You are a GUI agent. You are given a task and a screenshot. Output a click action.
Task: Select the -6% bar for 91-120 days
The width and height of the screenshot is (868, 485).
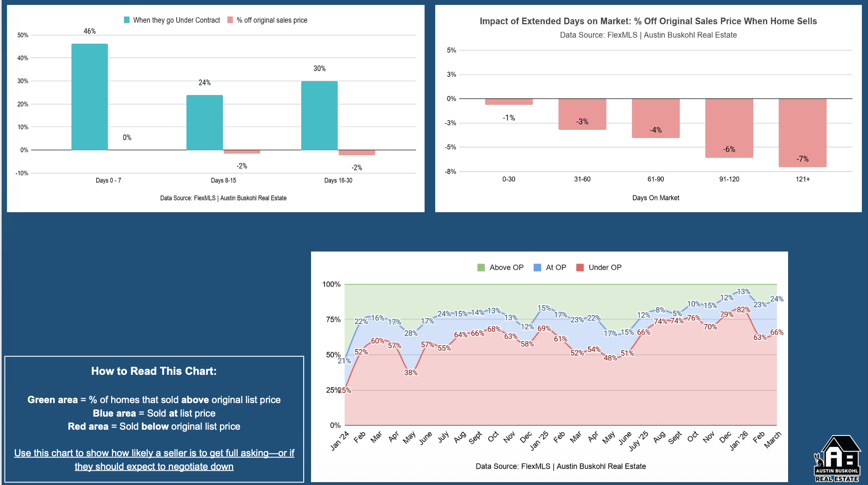pyautogui.click(x=729, y=128)
